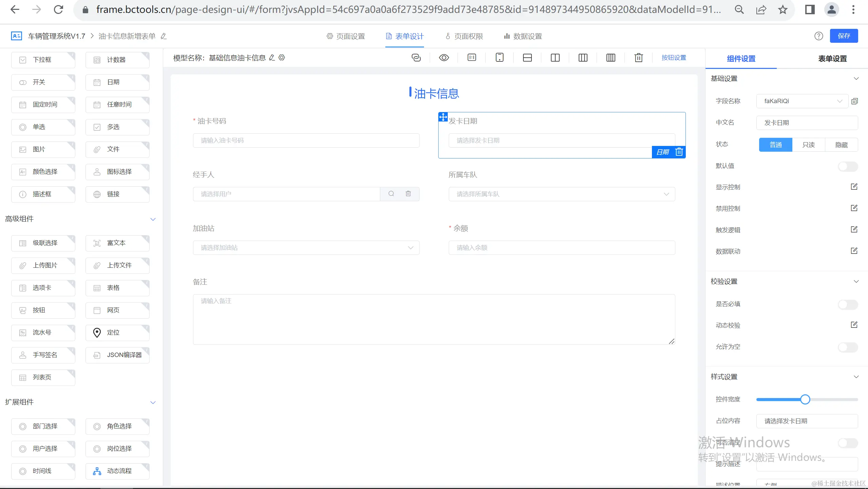Enable the 是否必填 switch
Viewport: 868px width, 489px height.
point(847,304)
